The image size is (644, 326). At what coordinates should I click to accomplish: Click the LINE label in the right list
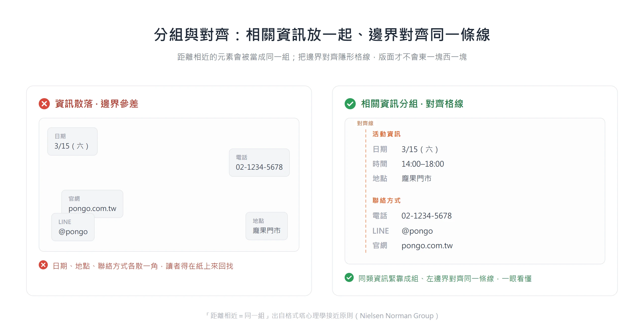(x=381, y=231)
